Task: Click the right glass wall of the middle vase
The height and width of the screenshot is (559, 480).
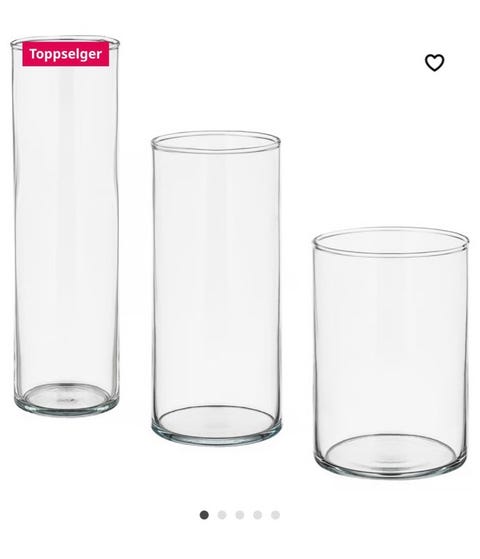Action: tap(278, 285)
